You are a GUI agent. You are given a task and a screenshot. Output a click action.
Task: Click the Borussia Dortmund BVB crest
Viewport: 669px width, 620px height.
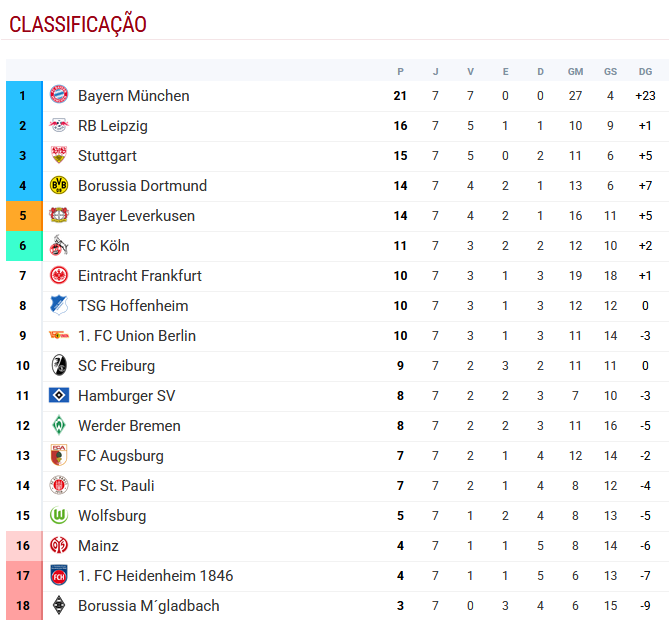pyautogui.click(x=59, y=186)
